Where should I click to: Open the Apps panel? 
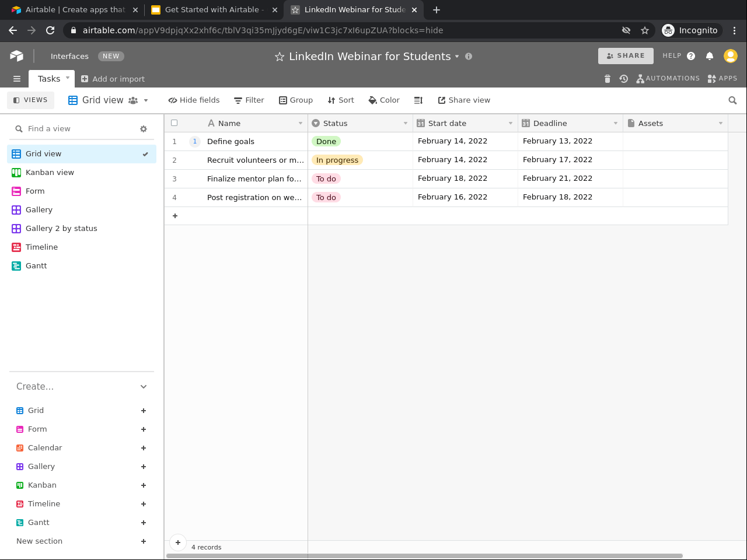[x=722, y=79]
